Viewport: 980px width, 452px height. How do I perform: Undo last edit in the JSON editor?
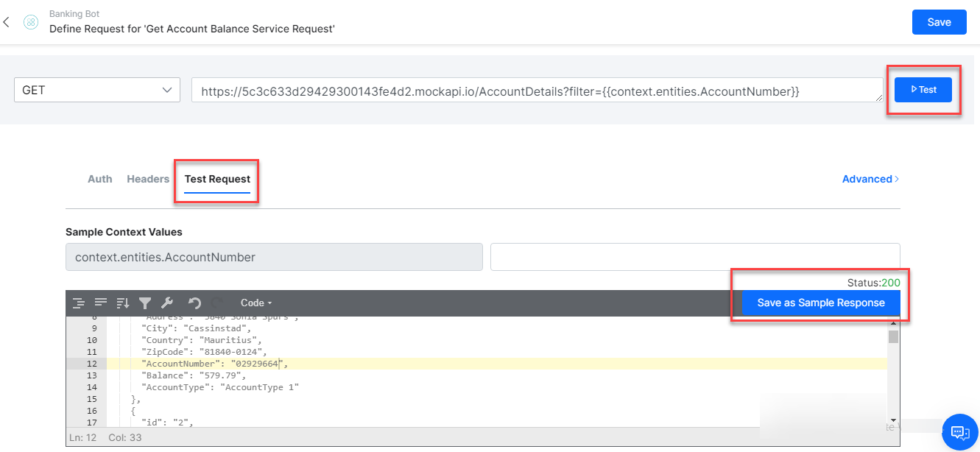pyautogui.click(x=196, y=303)
